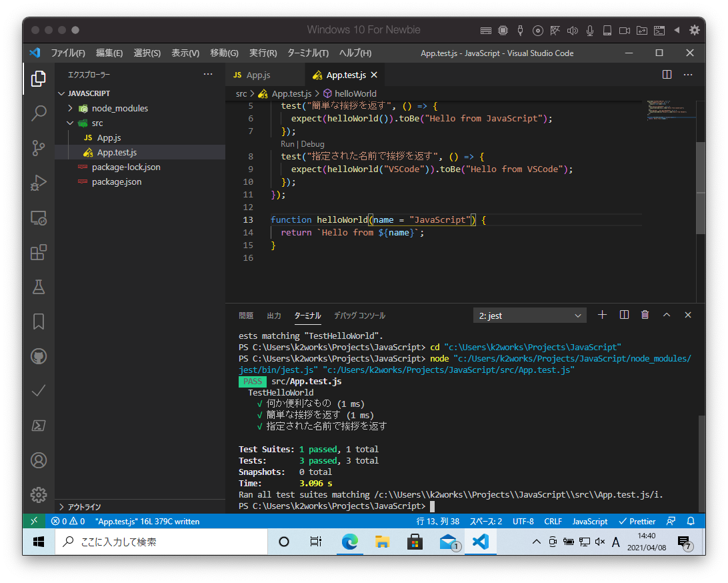Screen dimensions: 728x583
Task: Open the Search view in activity bar
Action: (39, 113)
